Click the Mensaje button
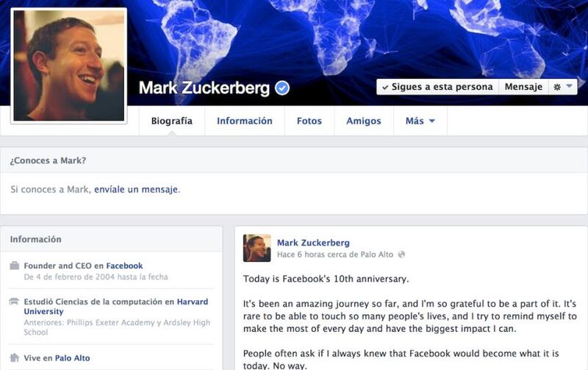The image size is (588, 370). click(523, 87)
